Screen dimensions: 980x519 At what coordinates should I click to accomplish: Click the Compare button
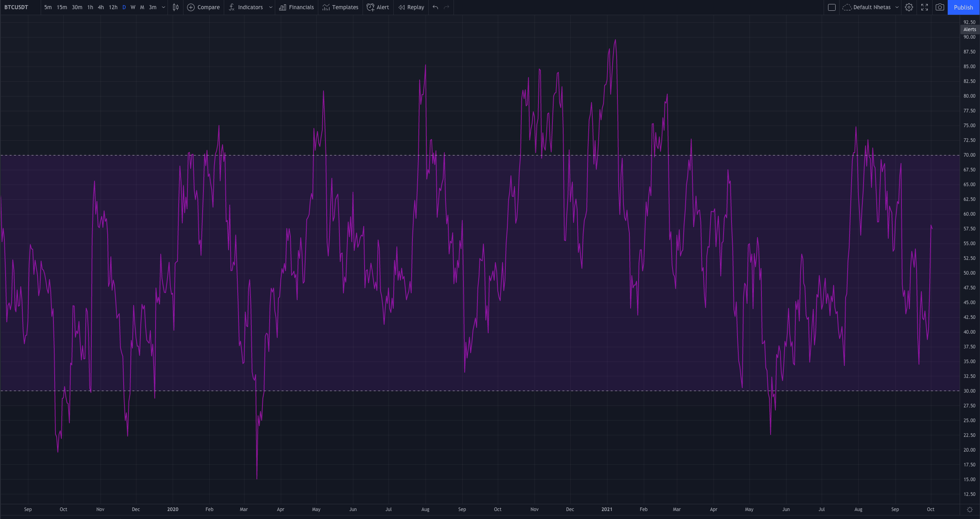203,7
